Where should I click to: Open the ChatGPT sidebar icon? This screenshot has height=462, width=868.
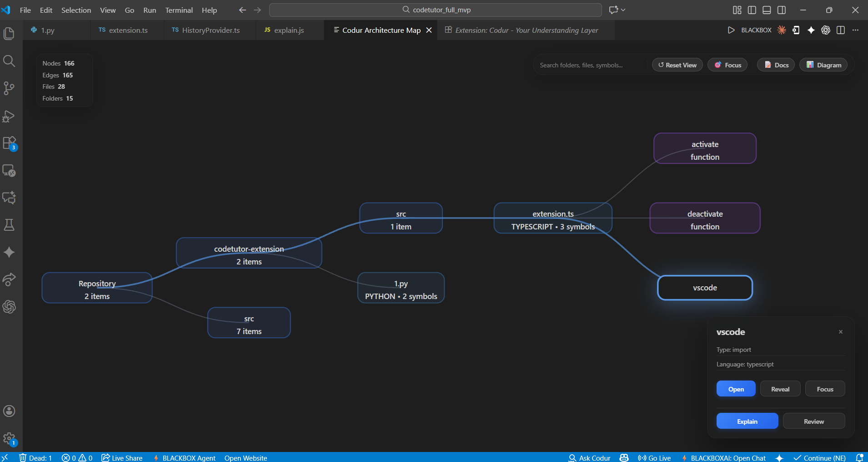pyautogui.click(x=9, y=306)
